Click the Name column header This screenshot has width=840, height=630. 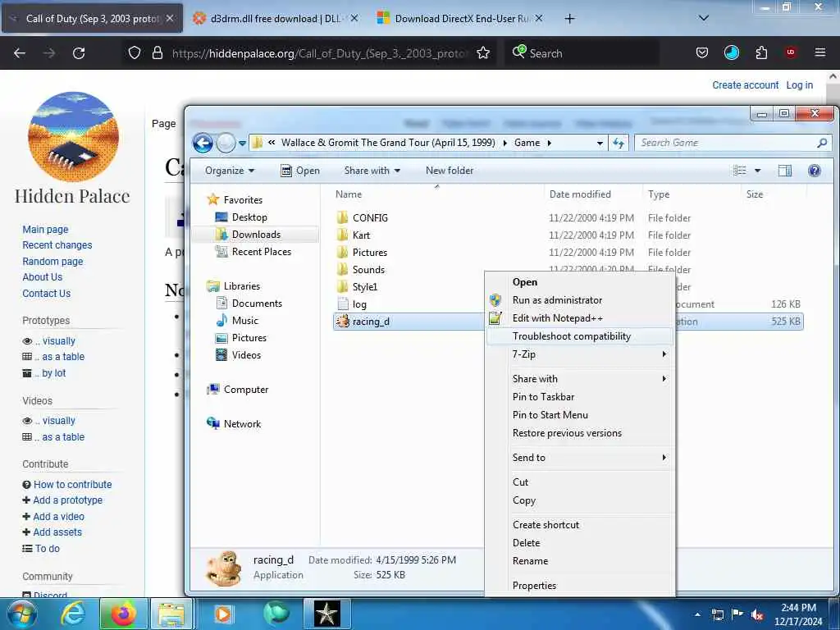[349, 194]
